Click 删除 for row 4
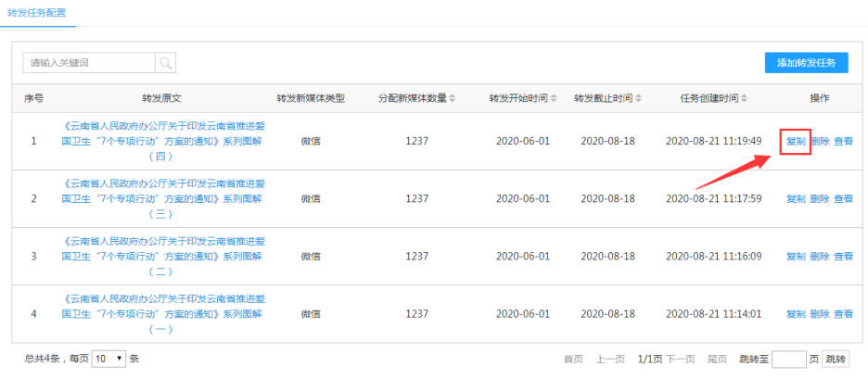The image size is (868, 379). click(x=820, y=314)
